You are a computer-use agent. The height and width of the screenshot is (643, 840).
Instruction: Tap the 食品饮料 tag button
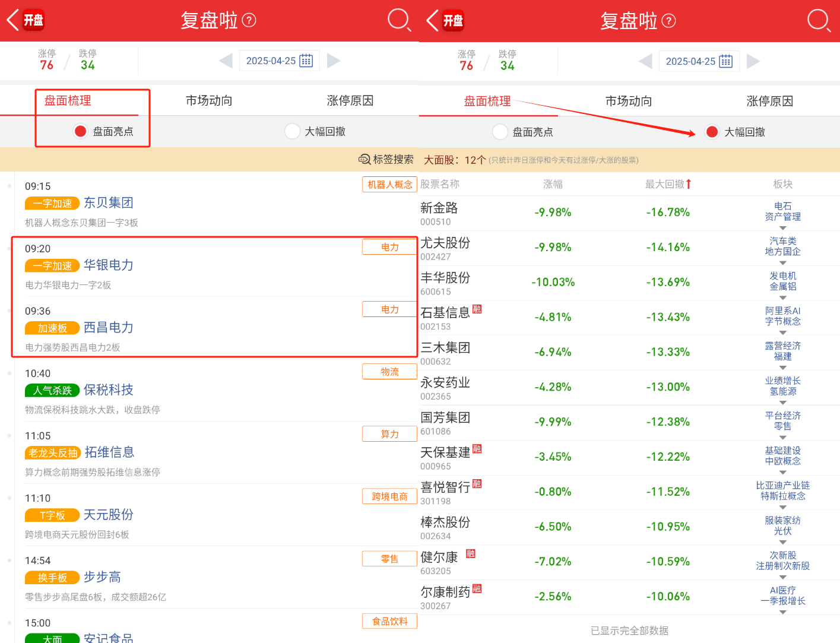pos(389,621)
